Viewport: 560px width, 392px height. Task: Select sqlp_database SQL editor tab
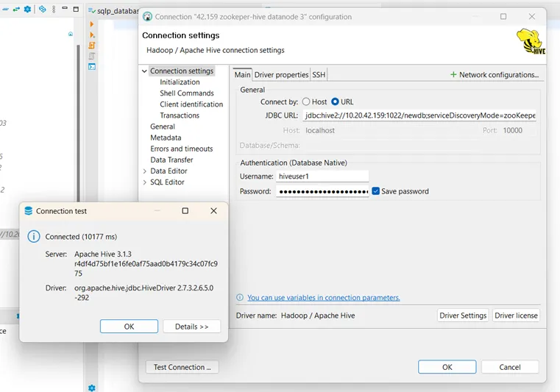pyautogui.click(x=113, y=11)
